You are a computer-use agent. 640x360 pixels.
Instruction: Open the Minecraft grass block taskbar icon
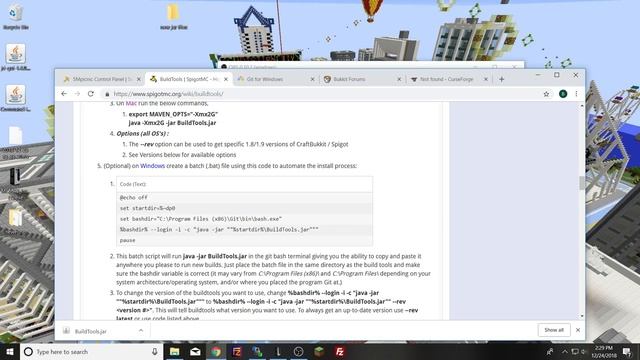(319, 351)
